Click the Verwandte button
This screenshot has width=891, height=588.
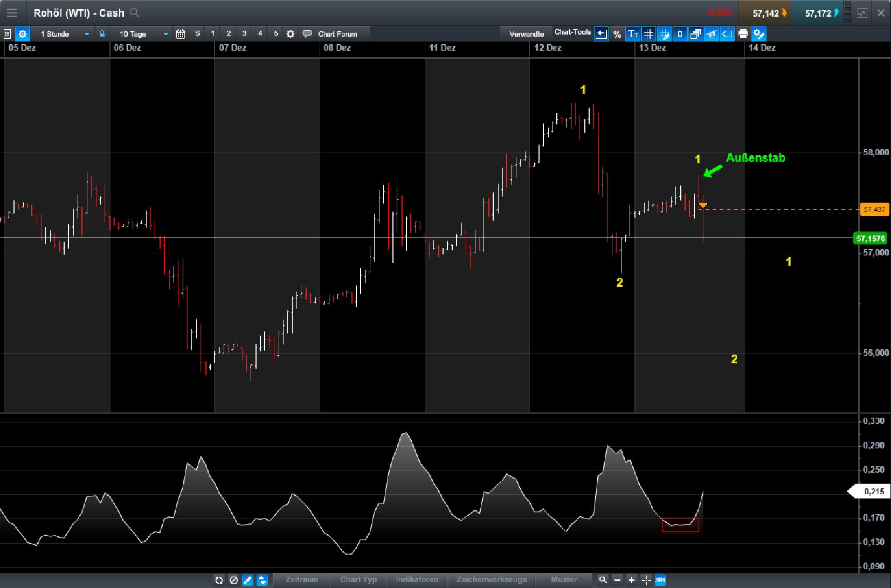[x=527, y=33]
